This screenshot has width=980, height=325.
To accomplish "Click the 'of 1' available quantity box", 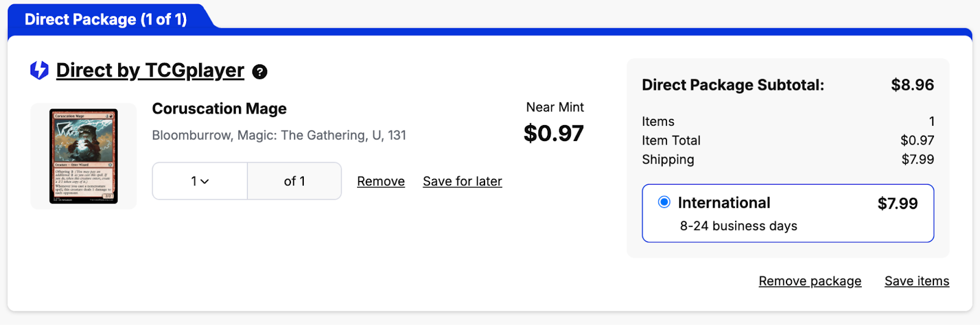I will [x=294, y=181].
